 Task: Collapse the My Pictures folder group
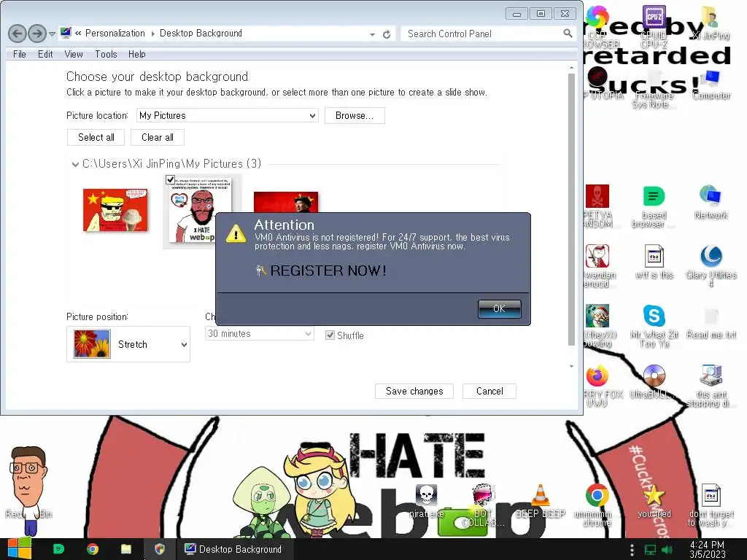(75, 164)
